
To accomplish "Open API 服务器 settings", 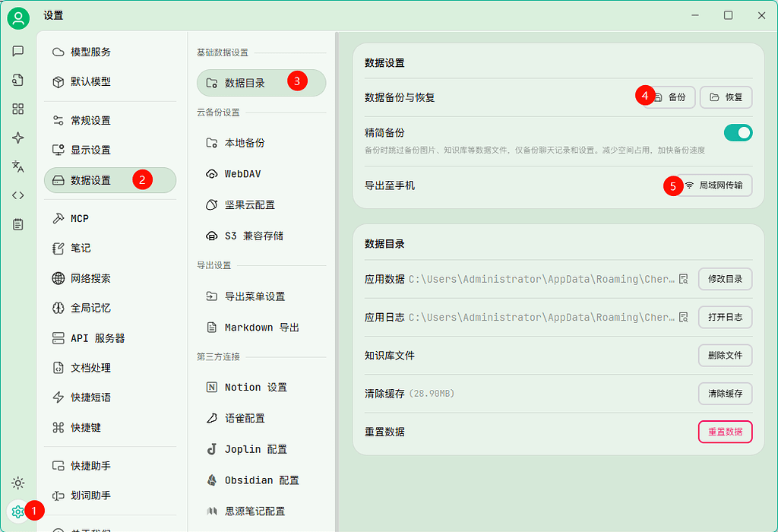I will pyautogui.click(x=110, y=338).
